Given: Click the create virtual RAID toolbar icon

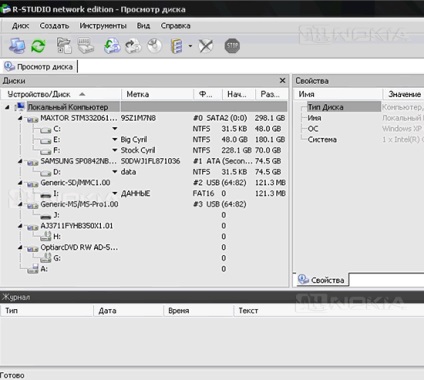Looking at the screenshot, I should tap(176, 46).
